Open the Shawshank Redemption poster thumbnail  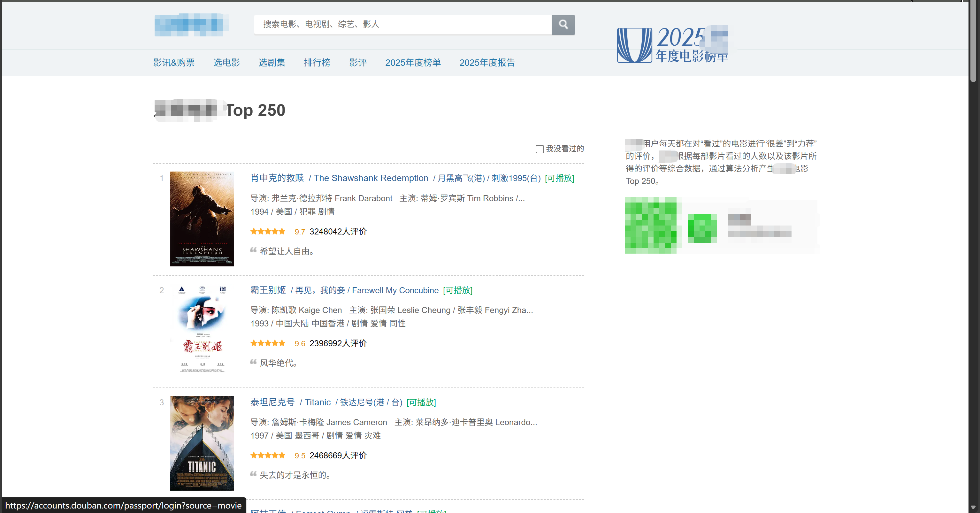click(202, 219)
